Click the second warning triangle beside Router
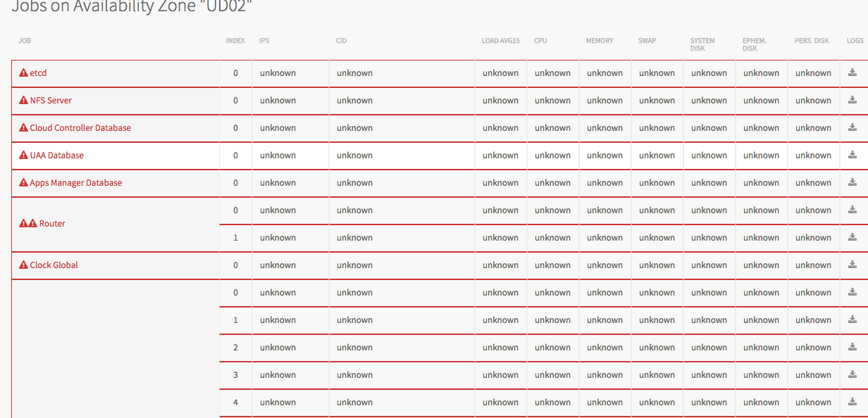 (x=32, y=223)
